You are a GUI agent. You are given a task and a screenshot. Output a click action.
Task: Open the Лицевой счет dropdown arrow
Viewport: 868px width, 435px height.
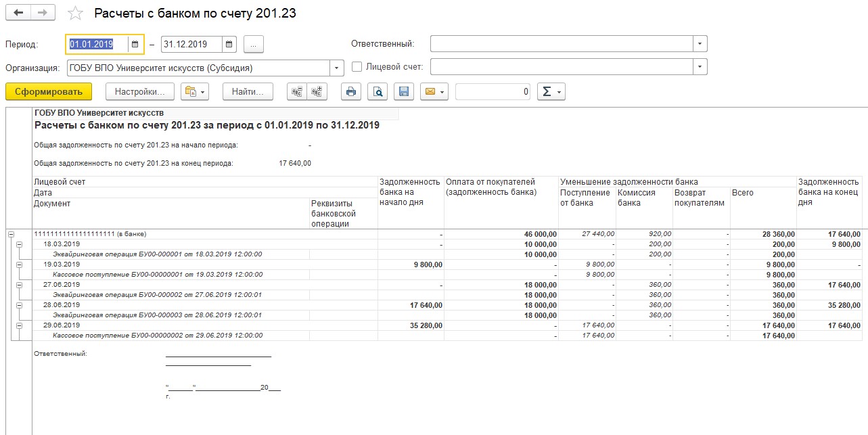pos(700,67)
